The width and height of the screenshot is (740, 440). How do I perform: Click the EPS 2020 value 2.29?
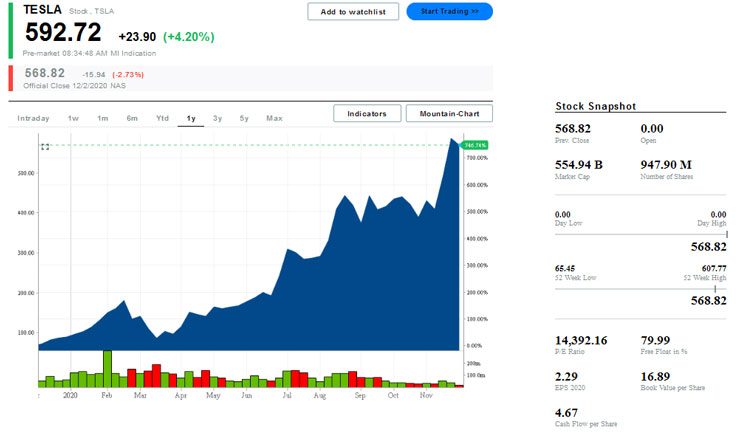[x=566, y=377]
